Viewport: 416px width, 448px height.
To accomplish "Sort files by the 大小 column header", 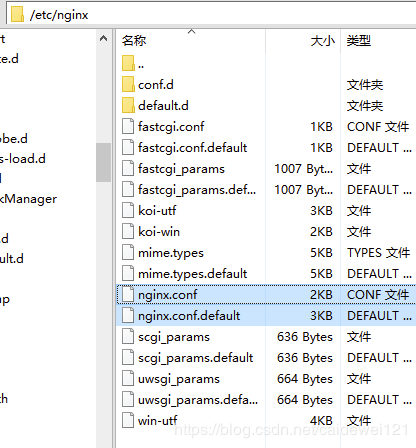I will pyautogui.click(x=303, y=41).
